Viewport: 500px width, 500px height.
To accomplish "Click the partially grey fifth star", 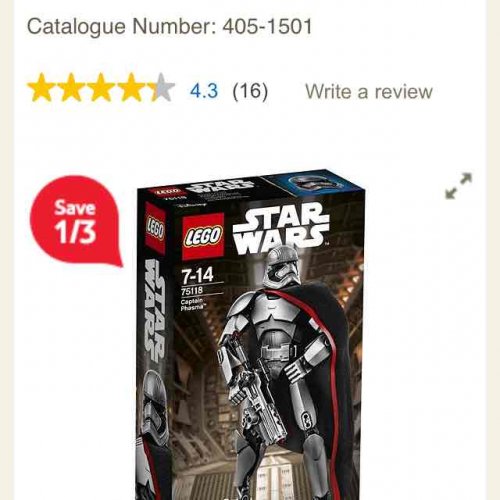I will point(161,87).
